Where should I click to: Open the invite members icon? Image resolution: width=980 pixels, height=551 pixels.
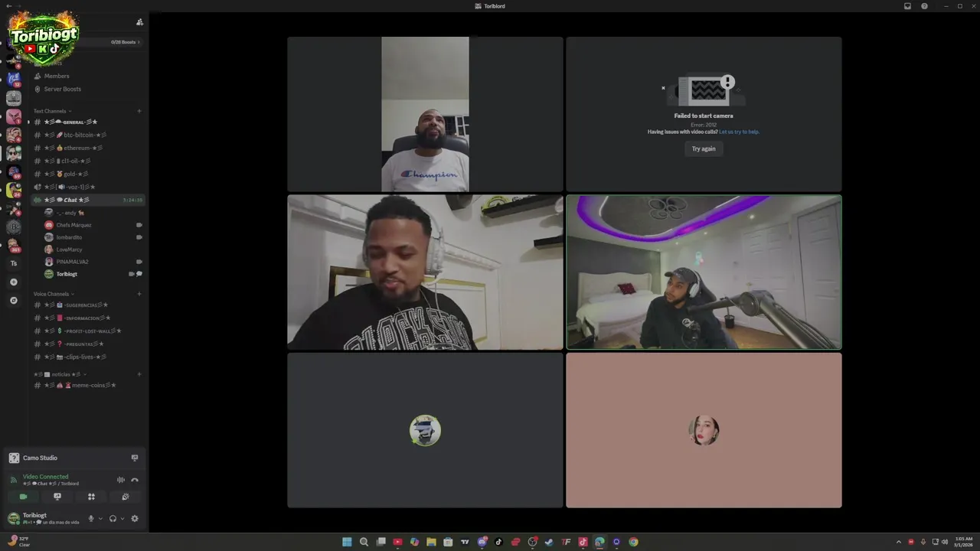[x=139, y=22]
